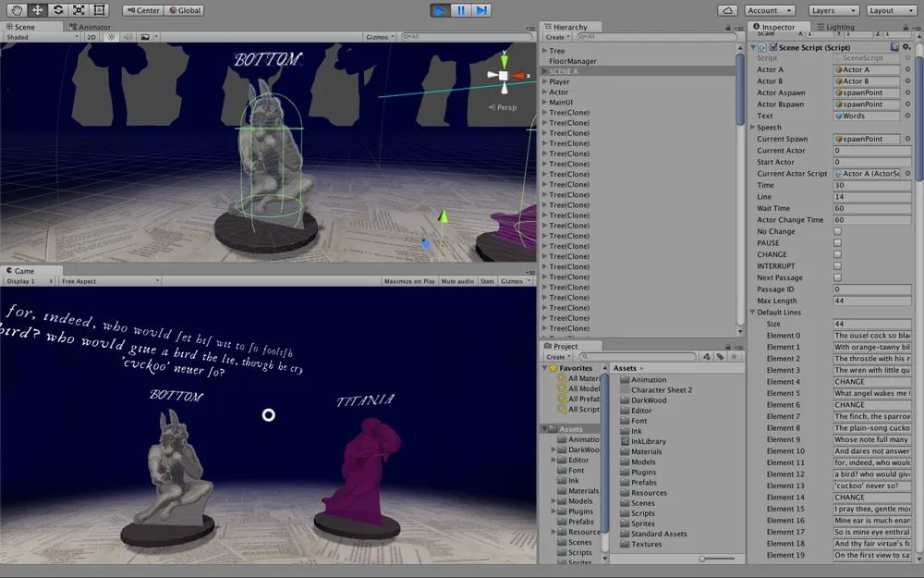924x578 pixels.
Task: Toggle Maximize on Play
Action: click(x=409, y=281)
